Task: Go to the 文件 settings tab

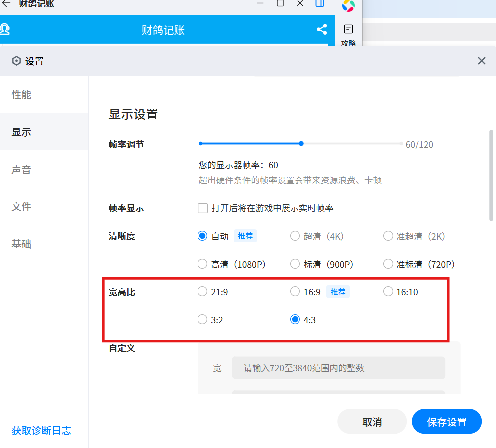Action: 22,207
